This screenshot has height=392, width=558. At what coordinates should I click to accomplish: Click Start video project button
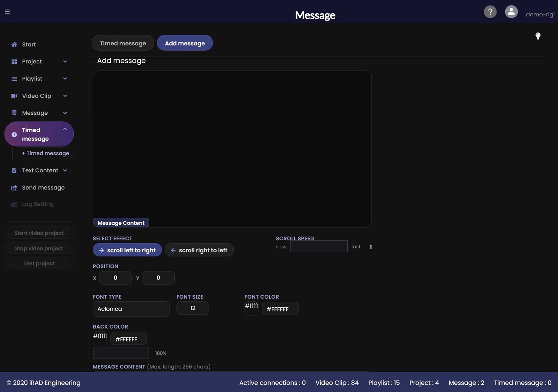(x=39, y=233)
